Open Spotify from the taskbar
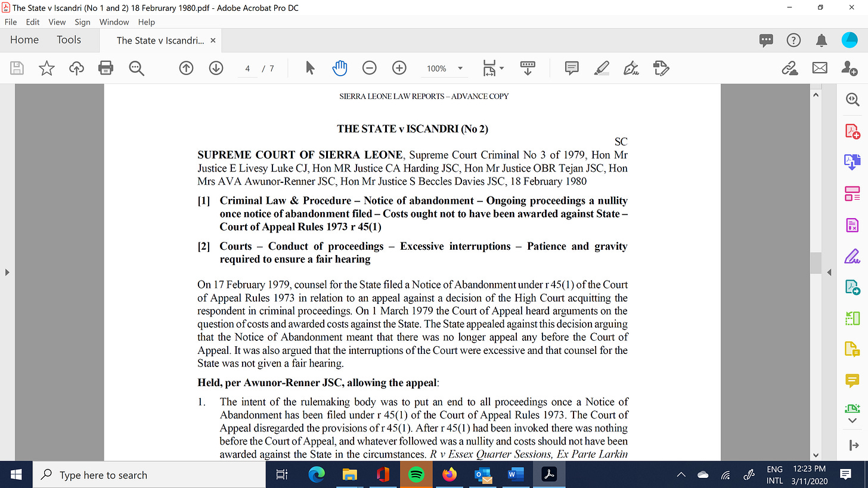The height and width of the screenshot is (488, 868). point(416,475)
